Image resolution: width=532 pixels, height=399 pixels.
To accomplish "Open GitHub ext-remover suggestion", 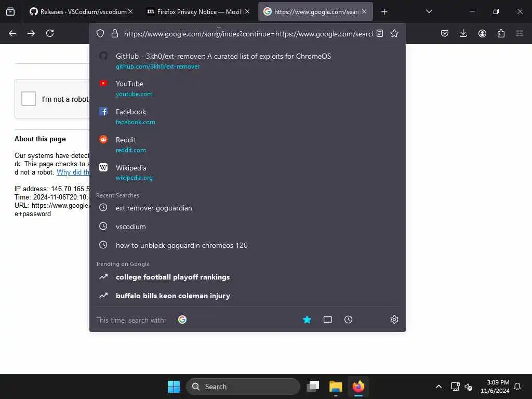I will point(247,61).
